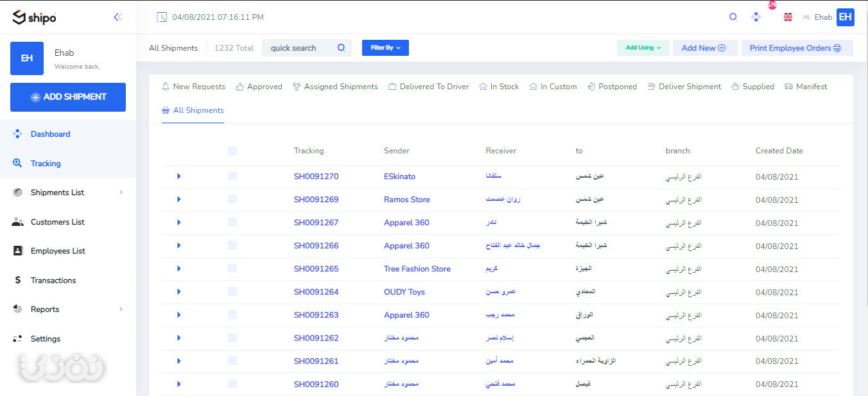
Task: Open sender link Ramos Store
Action: pyautogui.click(x=407, y=200)
